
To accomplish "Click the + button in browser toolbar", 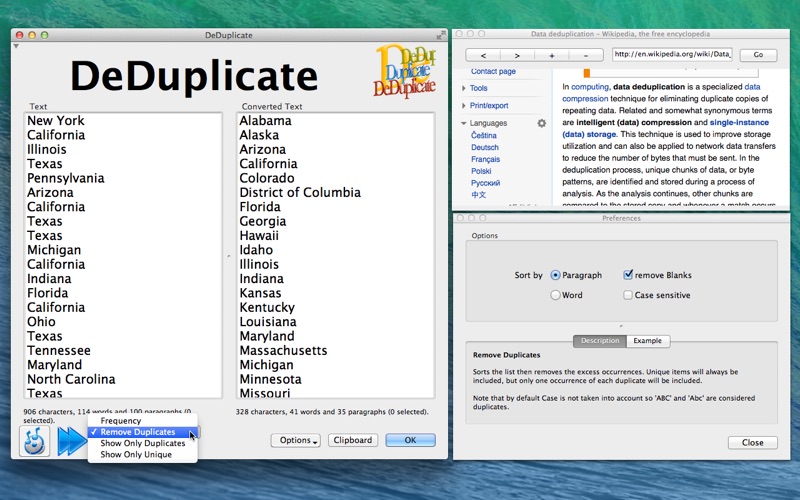I will click(x=552, y=55).
